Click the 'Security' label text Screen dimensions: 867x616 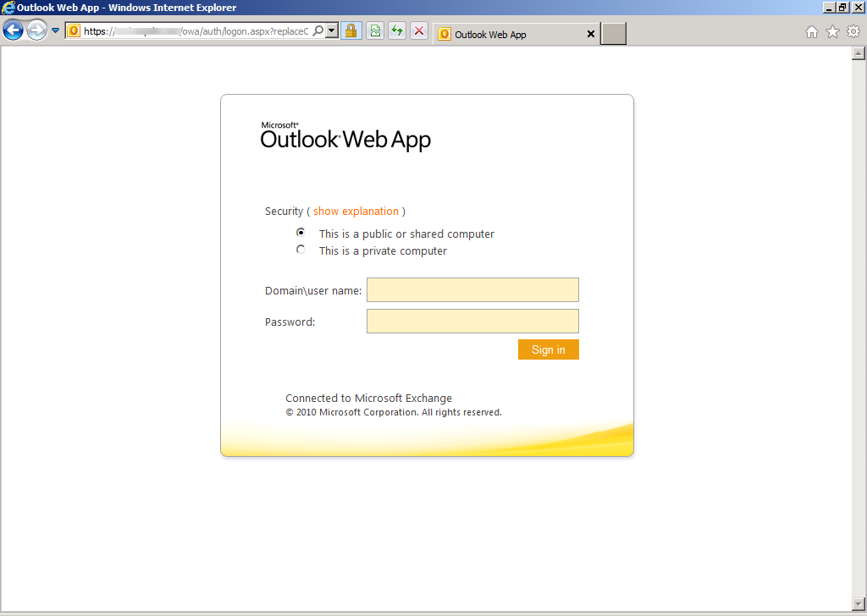[x=284, y=211]
